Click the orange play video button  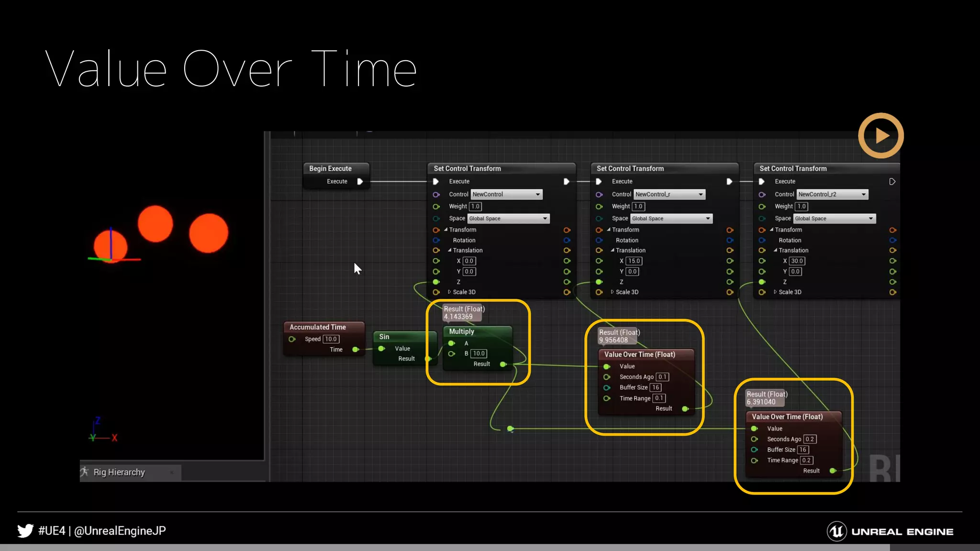click(880, 136)
